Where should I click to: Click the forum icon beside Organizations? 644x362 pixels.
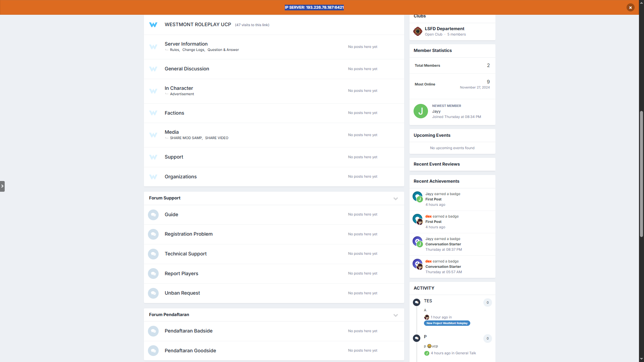pyautogui.click(x=153, y=177)
